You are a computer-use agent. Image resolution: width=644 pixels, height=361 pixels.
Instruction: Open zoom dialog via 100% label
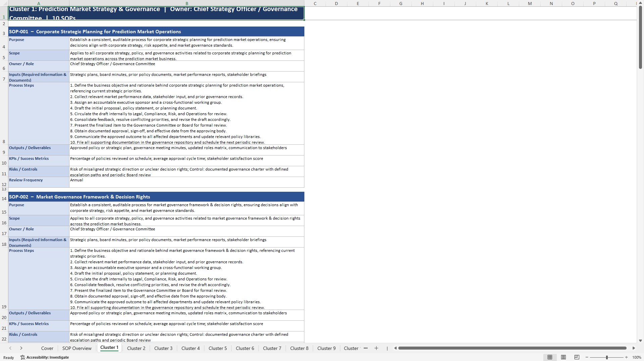tap(637, 357)
